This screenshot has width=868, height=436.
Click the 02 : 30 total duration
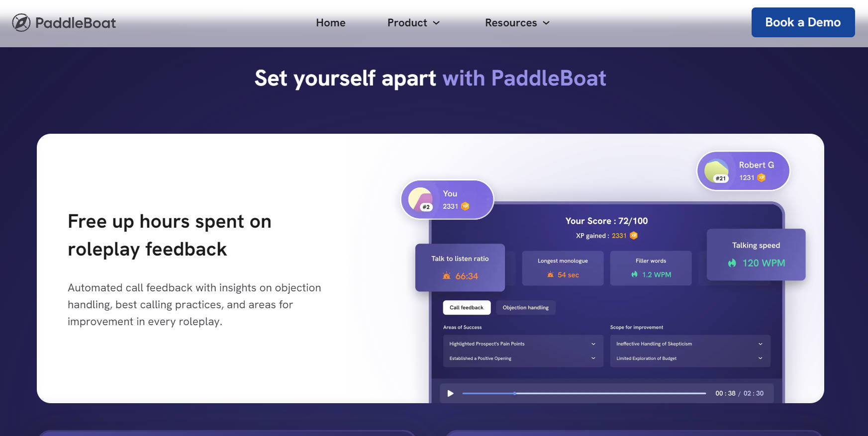pos(754,393)
